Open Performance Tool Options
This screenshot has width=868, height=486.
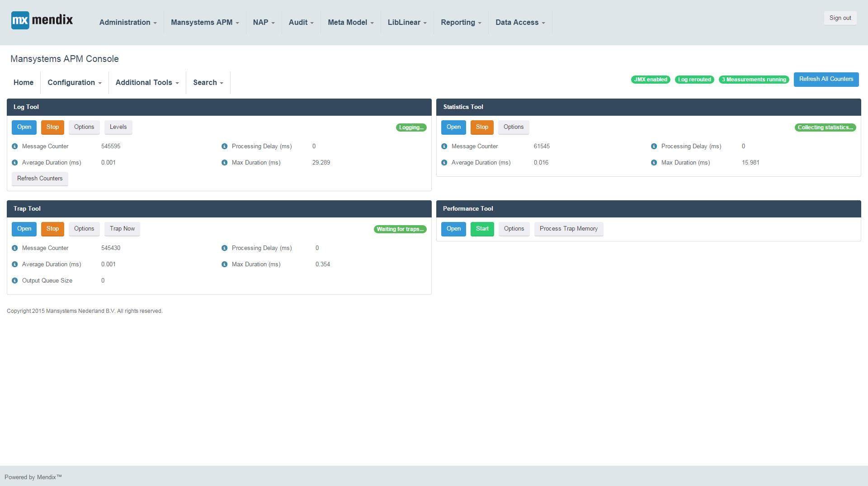(514, 229)
